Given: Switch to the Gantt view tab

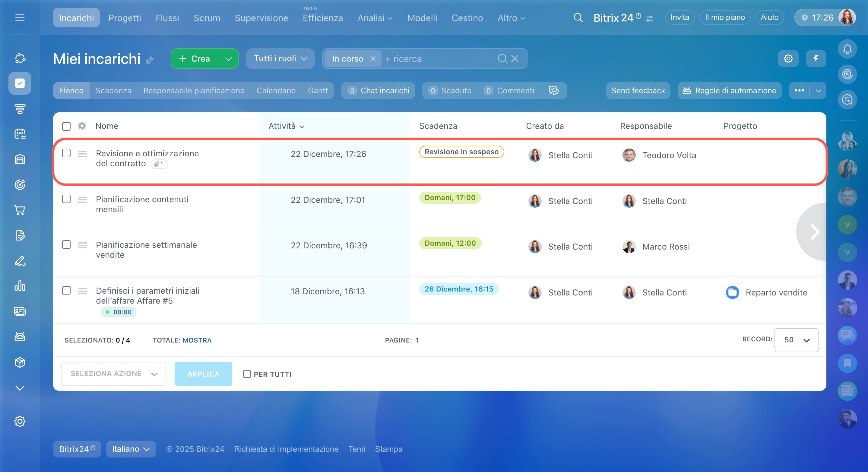Looking at the screenshot, I should (x=317, y=90).
